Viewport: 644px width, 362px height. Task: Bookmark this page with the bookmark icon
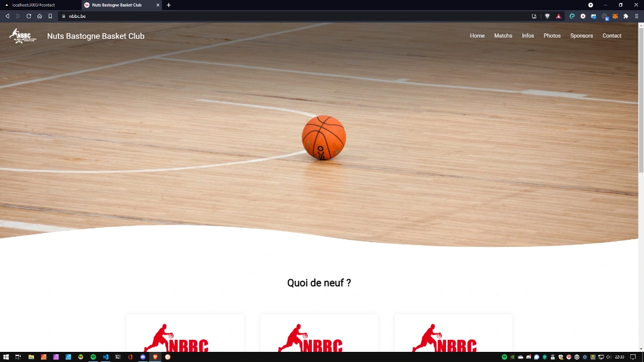[x=50, y=16]
